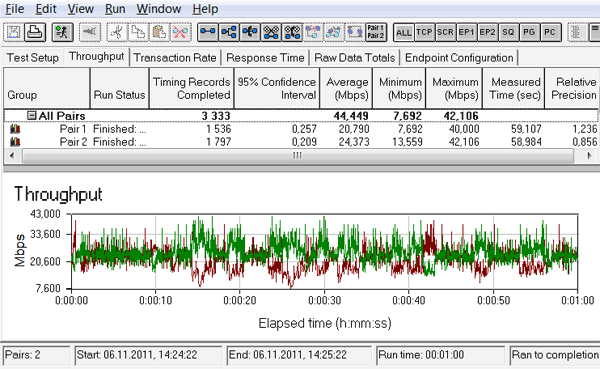Click 95% Confidence Interval column header

[x=277, y=88]
